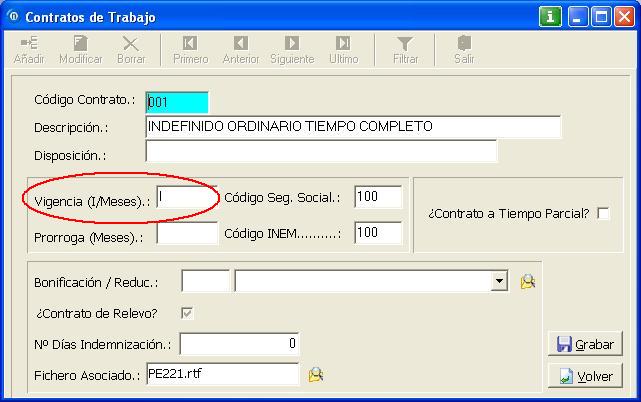The height and width of the screenshot is (402, 641).
Task: Toggle Contrato a Tiempo Parcial checkbox
Action: point(603,213)
